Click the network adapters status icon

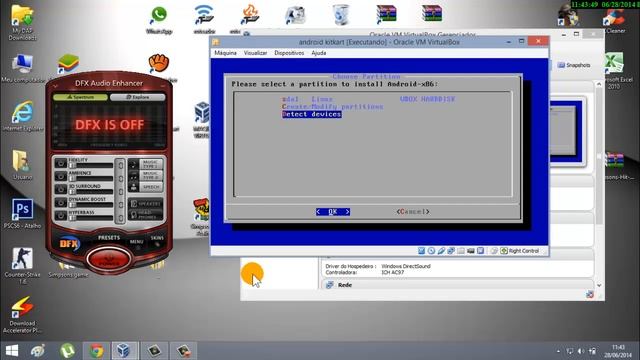451,251
